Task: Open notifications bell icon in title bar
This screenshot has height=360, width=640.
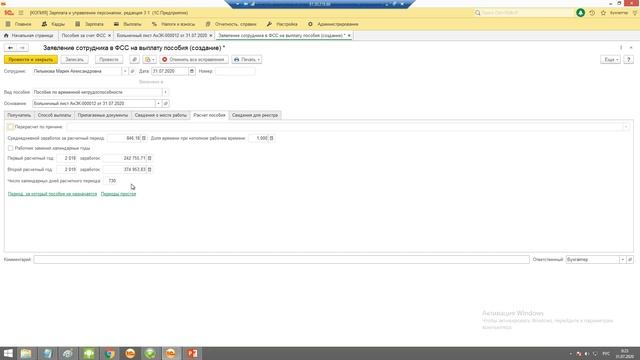Action: (x=580, y=13)
